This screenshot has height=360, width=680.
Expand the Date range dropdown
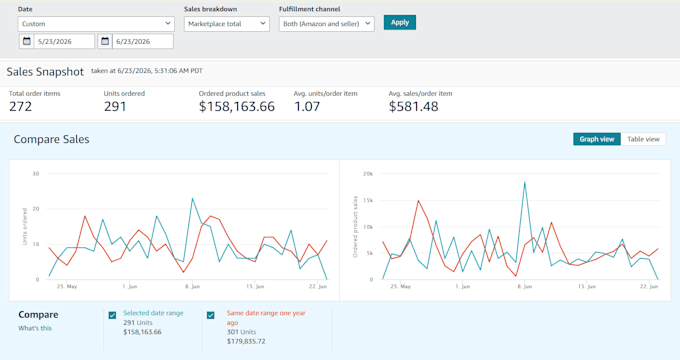pyautogui.click(x=96, y=24)
